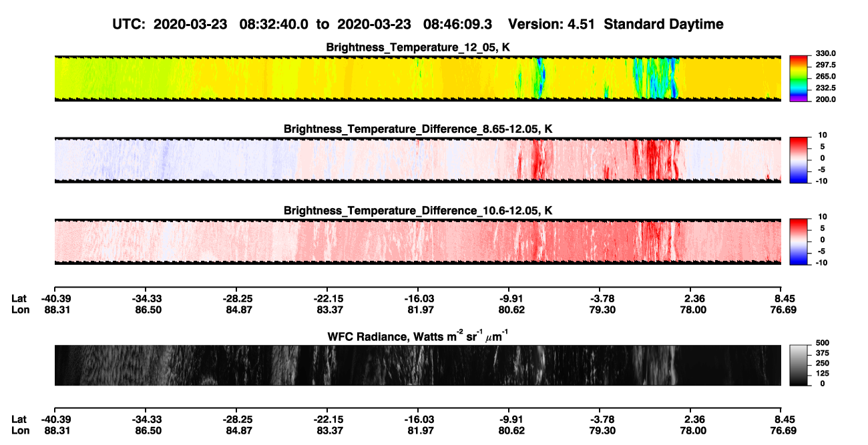
Task: Click the 125 tick on WFC Radiance colorbar
Action: 823,373
